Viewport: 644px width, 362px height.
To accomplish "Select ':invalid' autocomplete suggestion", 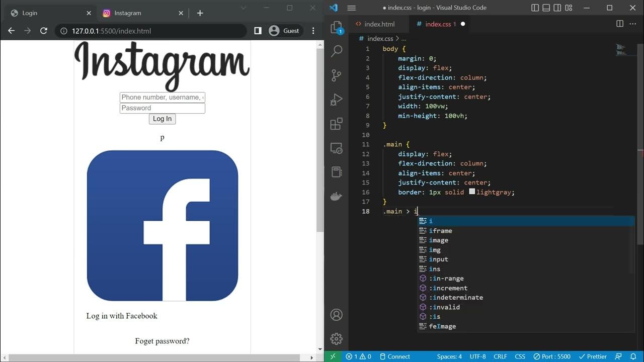I will pyautogui.click(x=526, y=307).
